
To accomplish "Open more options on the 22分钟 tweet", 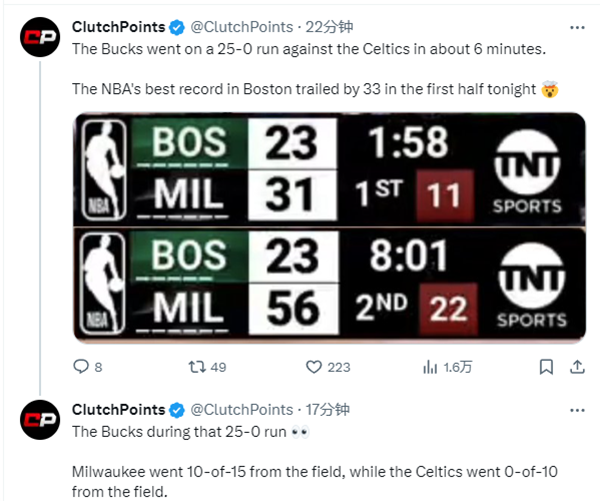I will [x=576, y=26].
